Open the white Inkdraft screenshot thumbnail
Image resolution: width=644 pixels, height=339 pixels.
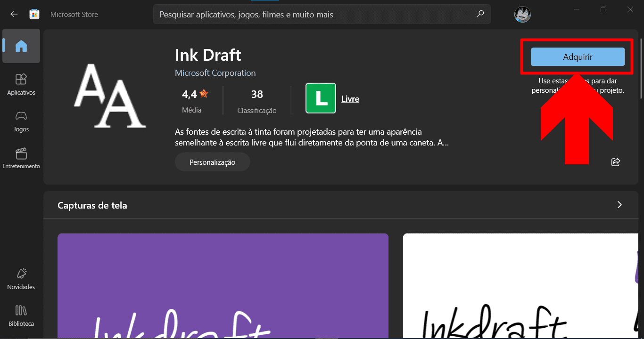pyautogui.click(x=520, y=286)
